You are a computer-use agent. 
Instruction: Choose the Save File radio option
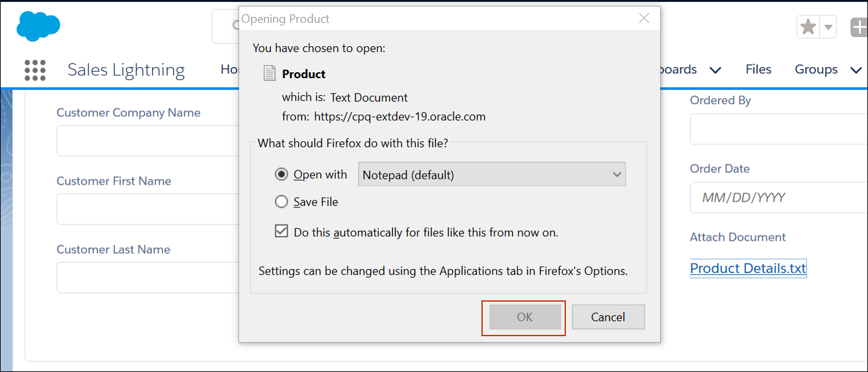281,202
